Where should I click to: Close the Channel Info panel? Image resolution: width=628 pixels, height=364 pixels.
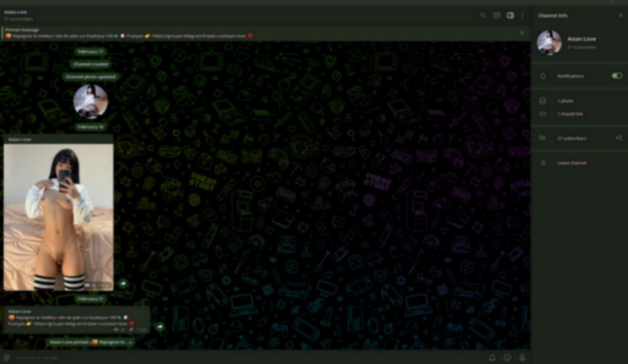[621, 15]
